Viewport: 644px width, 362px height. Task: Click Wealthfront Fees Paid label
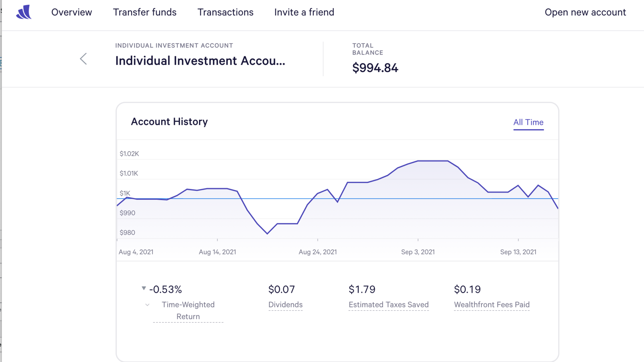(491, 305)
